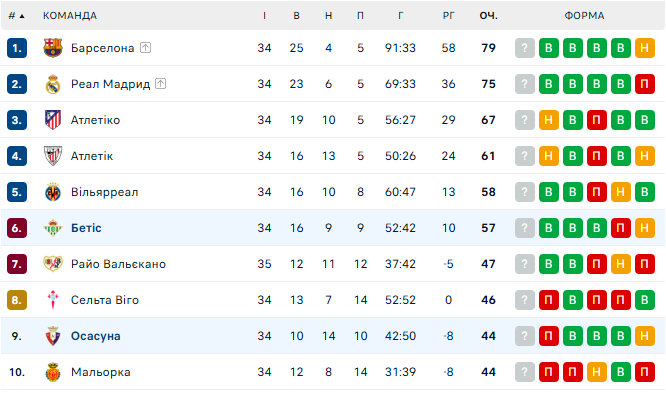This screenshot has width=666, height=393.
Task: Sort by the РГ goal difference header
Action: click(x=449, y=16)
